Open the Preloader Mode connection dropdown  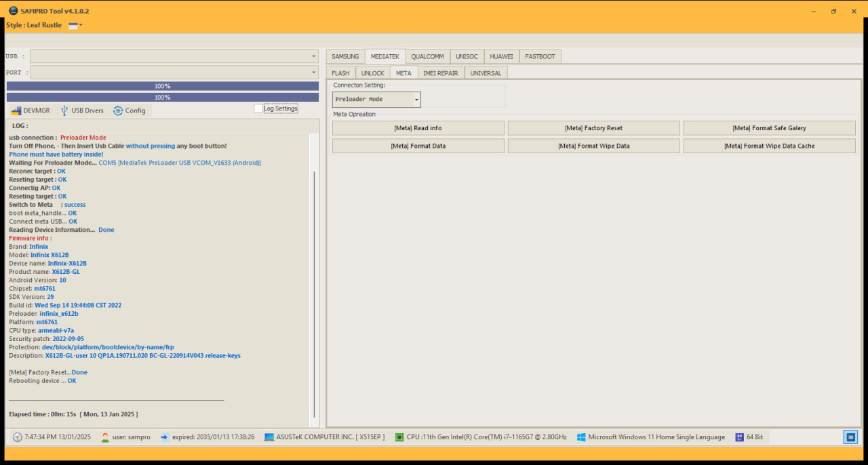click(x=376, y=100)
